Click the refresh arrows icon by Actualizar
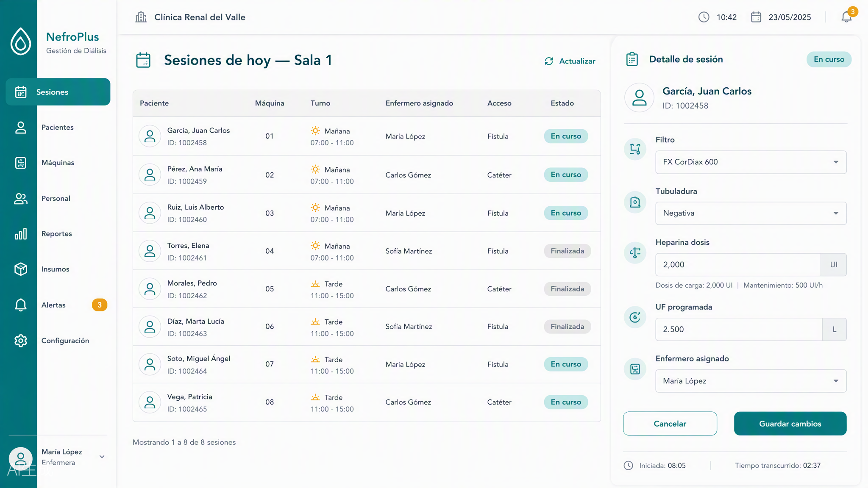The width and height of the screenshot is (868, 488). coord(549,61)
